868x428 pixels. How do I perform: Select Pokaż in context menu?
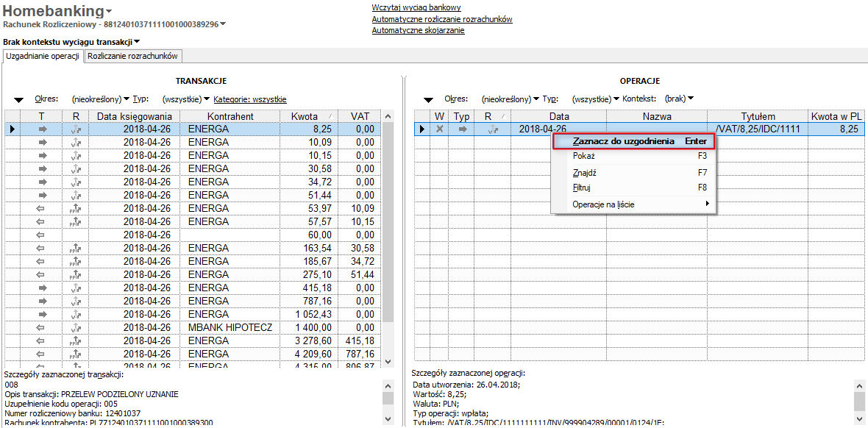[633, 156]
